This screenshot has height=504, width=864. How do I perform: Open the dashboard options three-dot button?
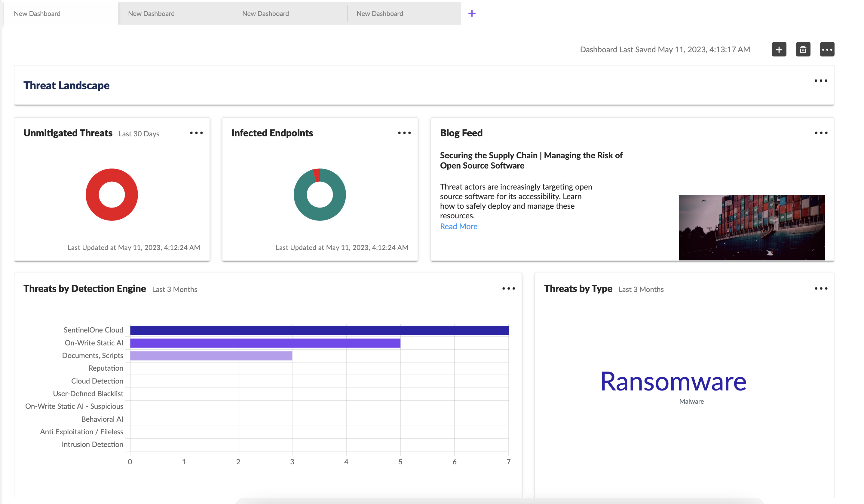pyautogui.click(x=827, y=50)
